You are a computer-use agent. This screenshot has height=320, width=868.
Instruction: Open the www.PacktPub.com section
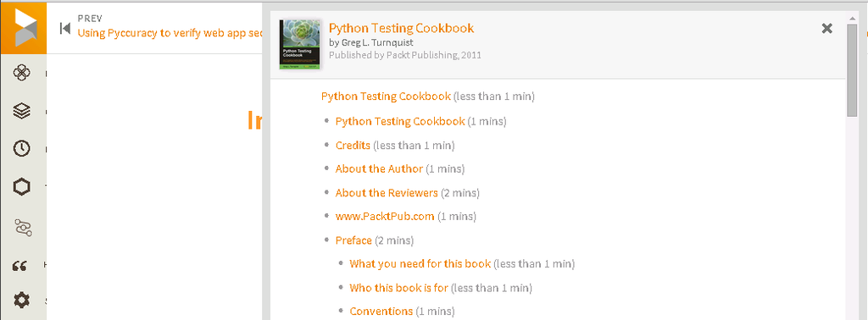pos(385,216)
